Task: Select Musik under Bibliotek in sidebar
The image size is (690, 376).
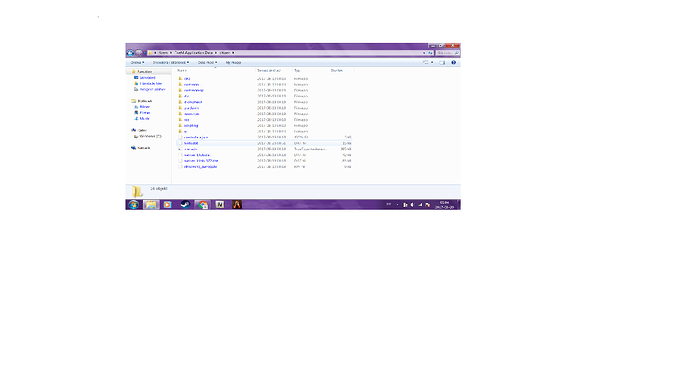Action: 144,118
